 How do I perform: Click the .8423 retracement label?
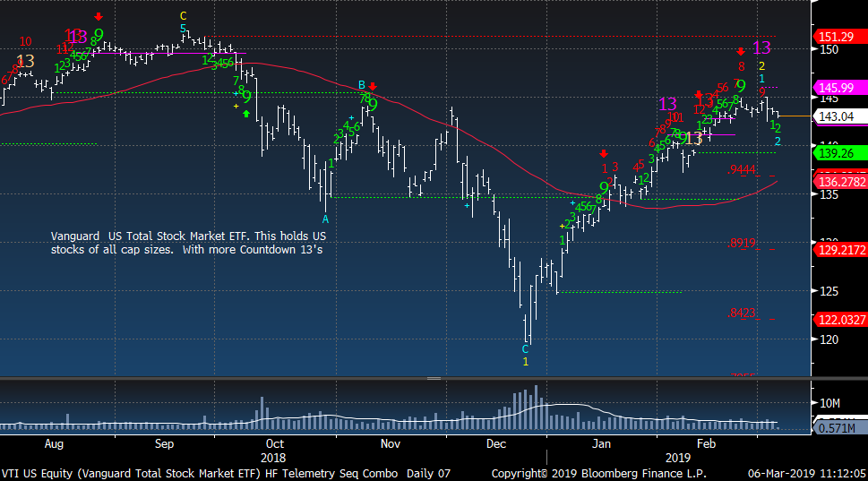(742, 314)
